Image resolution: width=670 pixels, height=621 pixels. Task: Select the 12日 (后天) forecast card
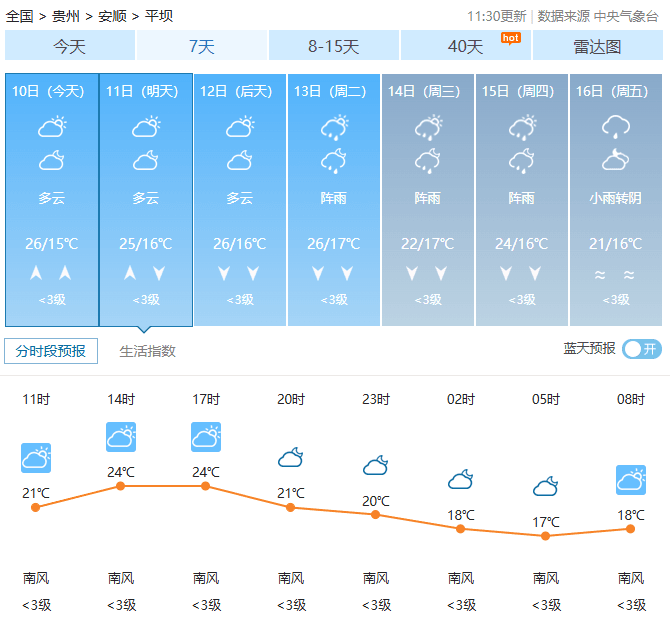[x=240, y=200]
